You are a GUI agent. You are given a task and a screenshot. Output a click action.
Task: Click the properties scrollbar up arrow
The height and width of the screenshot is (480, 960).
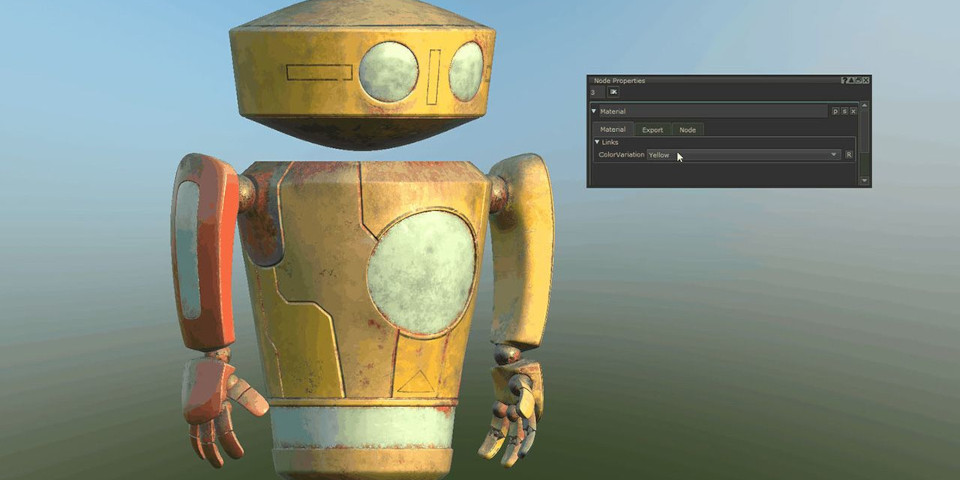coord(865,105)
